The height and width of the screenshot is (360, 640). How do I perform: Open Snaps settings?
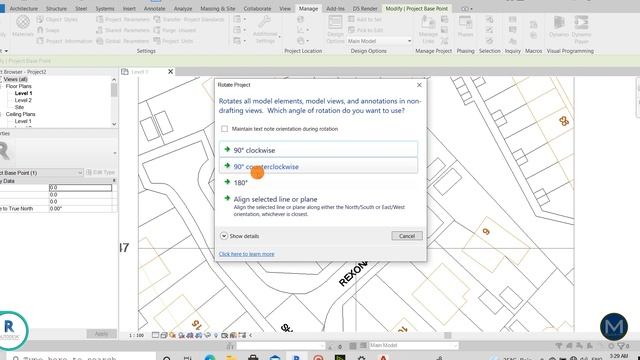click(x=48, y=30)
